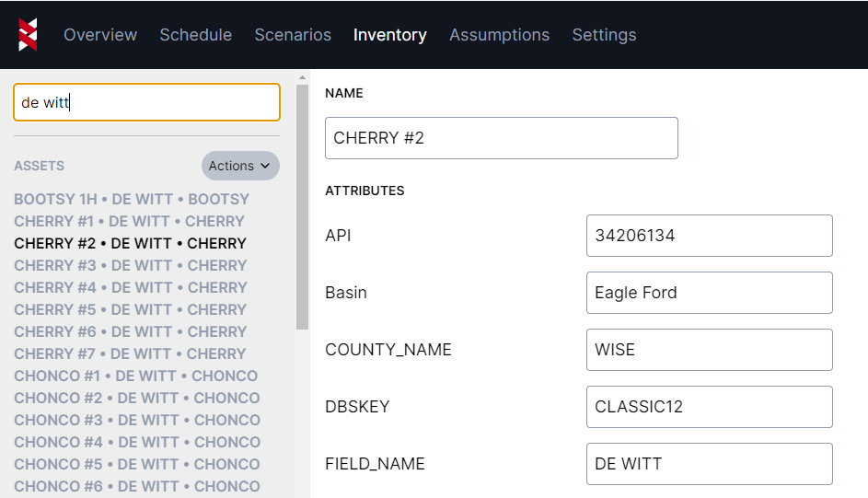Select CHONCO #4 asset entry
This screenshot has width=868, height=498.
136,442
